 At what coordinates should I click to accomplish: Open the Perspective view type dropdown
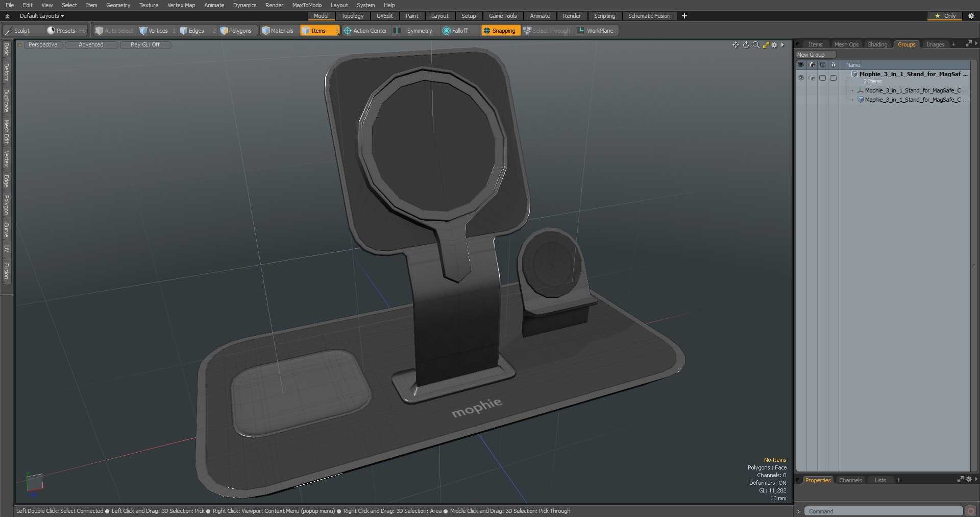(43, 45)
